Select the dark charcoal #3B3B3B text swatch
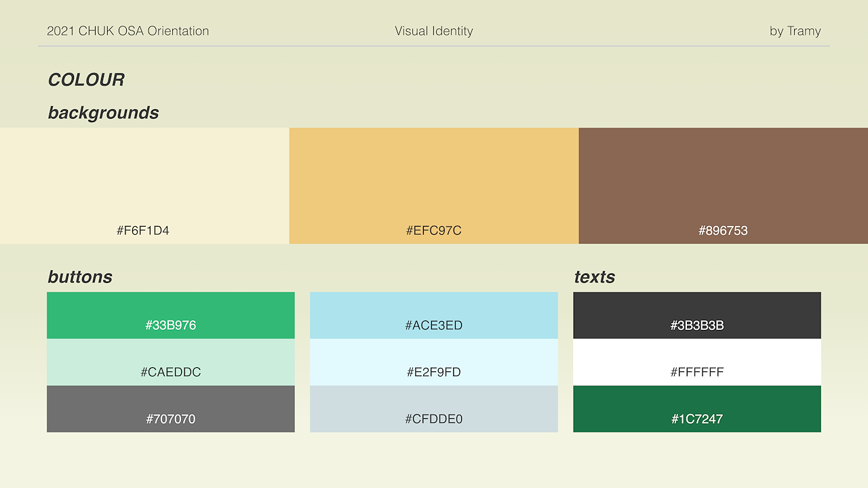 [x=697, y=315]
